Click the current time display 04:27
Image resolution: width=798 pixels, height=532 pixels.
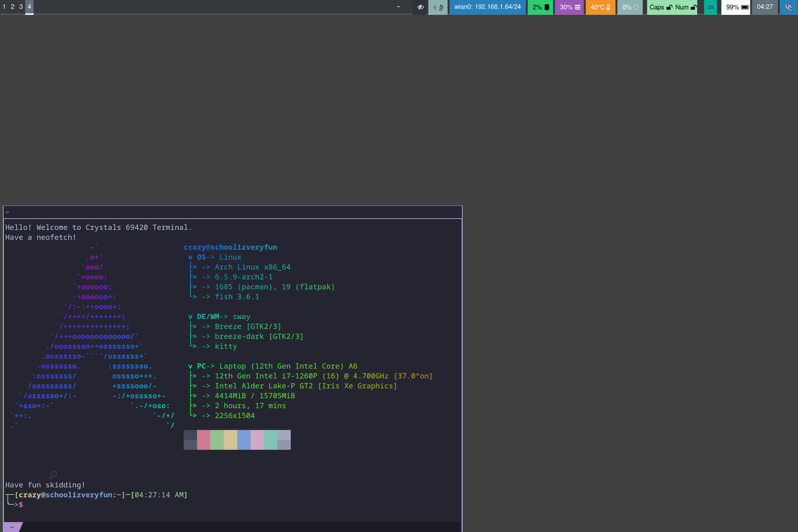click(x=765, y=6)
